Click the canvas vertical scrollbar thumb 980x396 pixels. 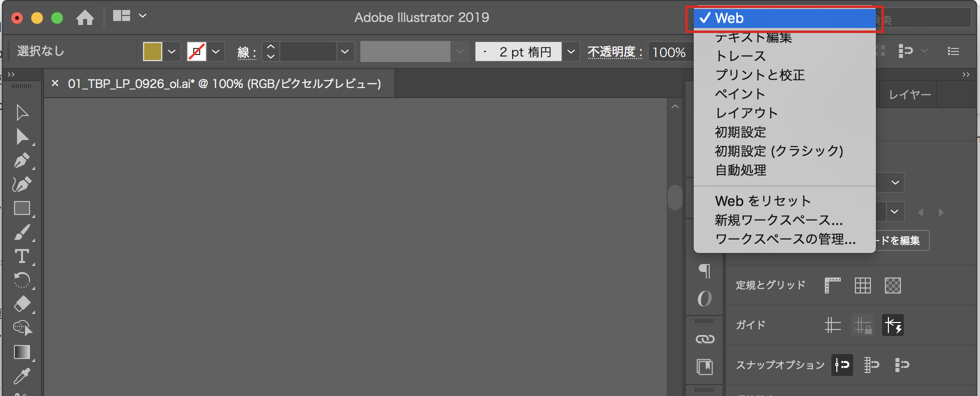pyautogui.click(x=675, y=197)
